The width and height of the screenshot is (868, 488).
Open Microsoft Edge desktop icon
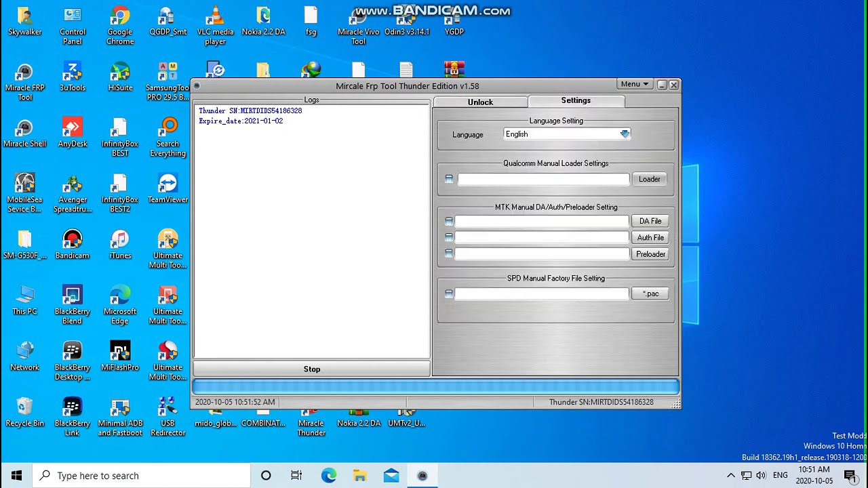click(x=120, y=306)
